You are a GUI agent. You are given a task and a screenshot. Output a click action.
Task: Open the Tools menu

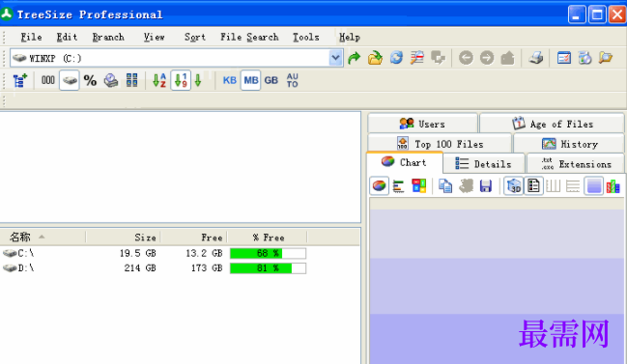pos(306,37)
